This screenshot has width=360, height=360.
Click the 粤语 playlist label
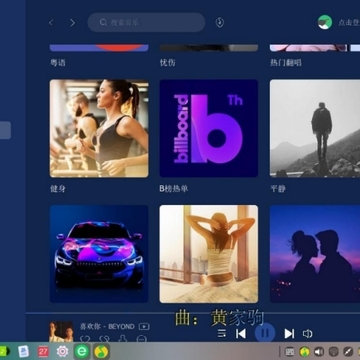[58, 63]
